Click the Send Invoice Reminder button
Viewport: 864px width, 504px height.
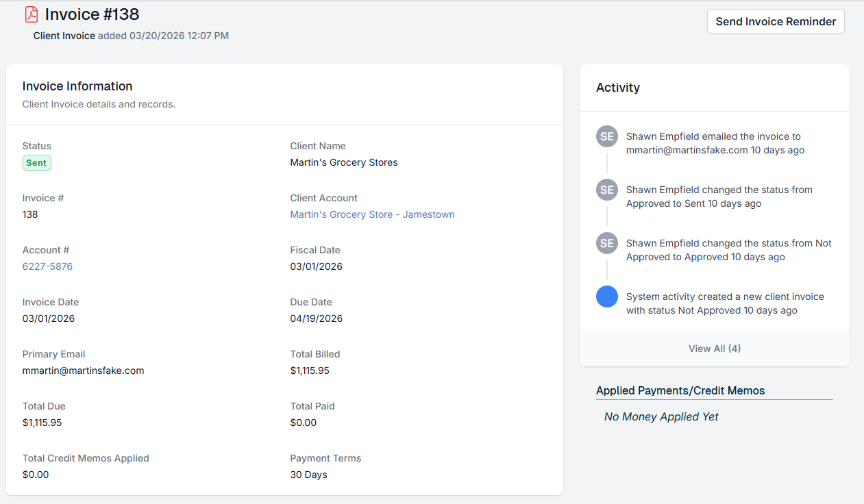point(776,21)
